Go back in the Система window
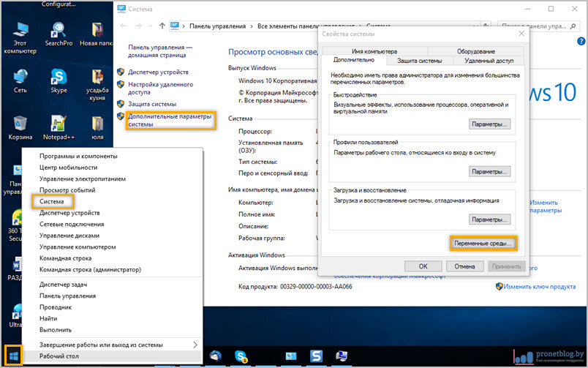588x368 pixels. pyautogui.click(x=123, y=26)
